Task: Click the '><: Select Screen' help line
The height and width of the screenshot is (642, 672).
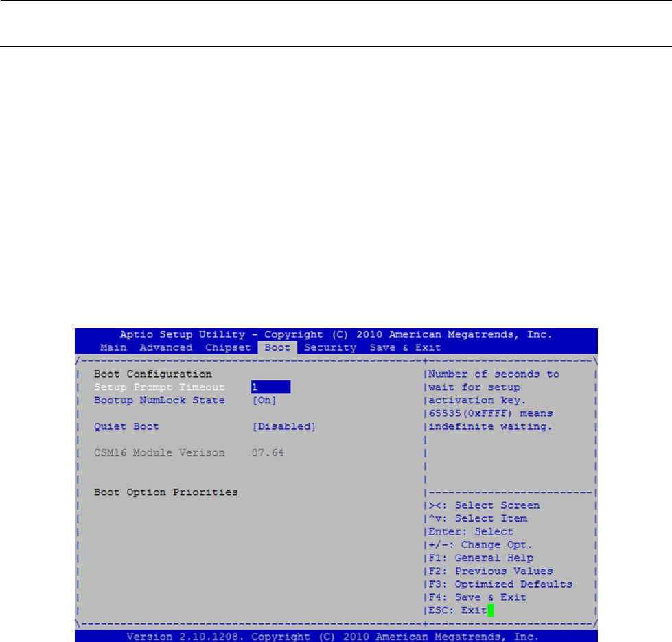Action: coord(484,505)
